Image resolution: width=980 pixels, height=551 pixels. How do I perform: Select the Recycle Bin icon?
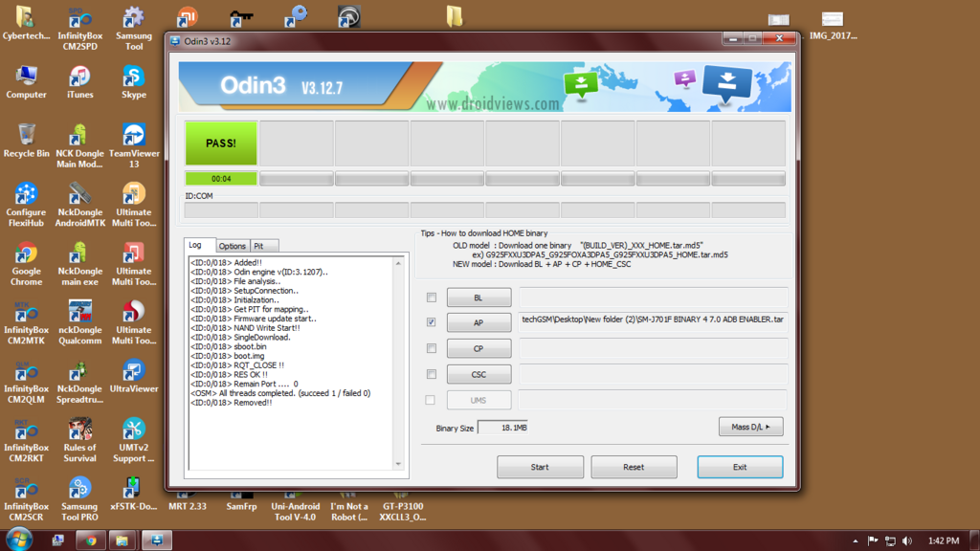coord(26,141)
